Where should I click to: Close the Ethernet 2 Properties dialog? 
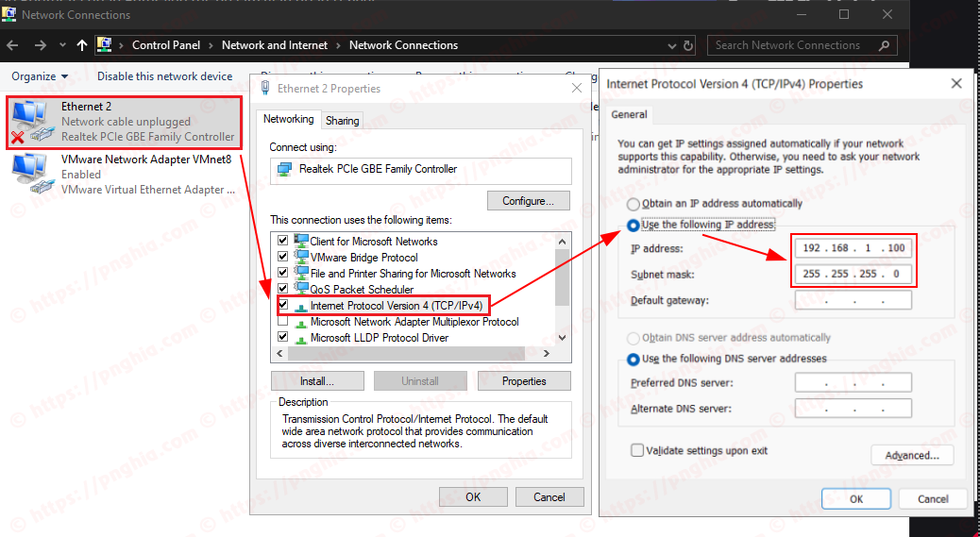tap(577, 89)
